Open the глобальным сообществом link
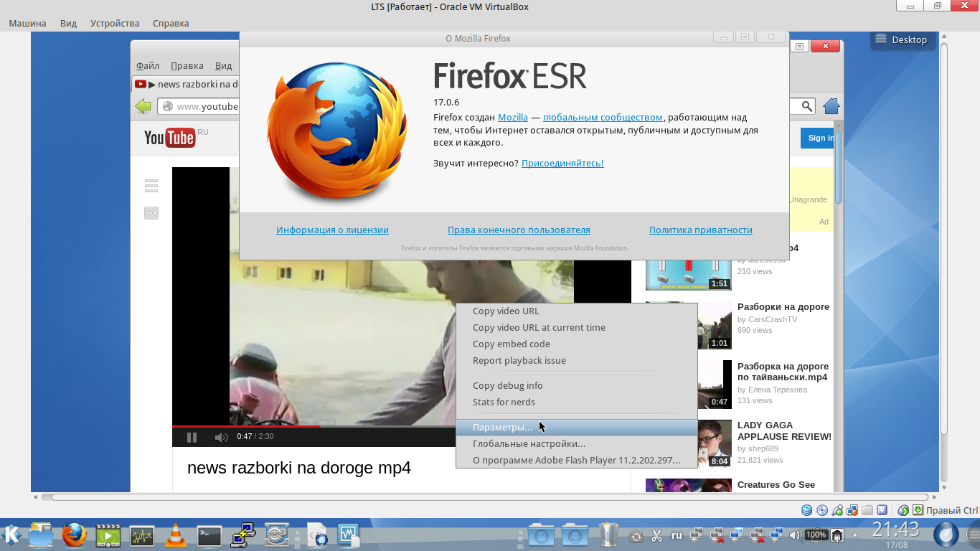This screenshot has width=980, height=551. [x=603, y=117]
